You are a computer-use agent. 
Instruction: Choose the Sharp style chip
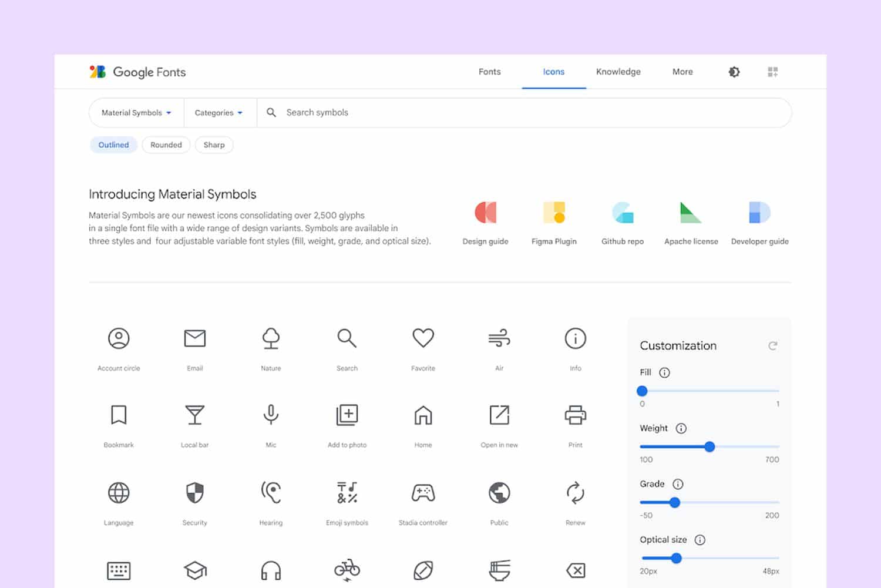tap(214, 145)
